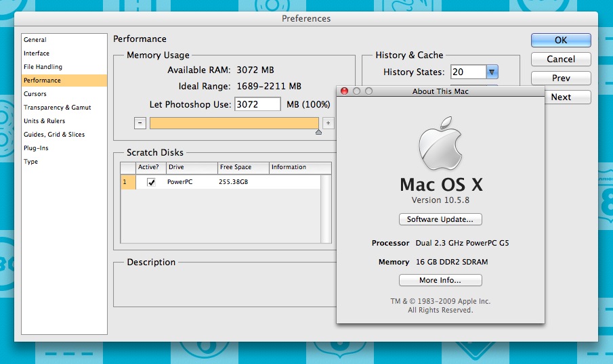Click the Ideal Range 1689-2211 MB value
This screenshot has width=613, height=364.
click(x=269, y=87)
